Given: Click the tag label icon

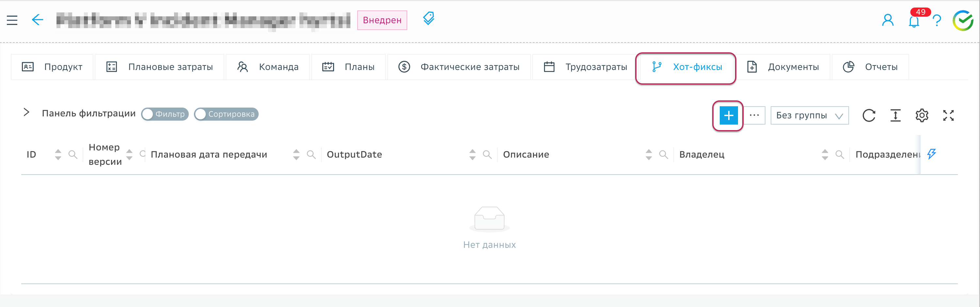Looking at the screenshot, I should 428,19.
